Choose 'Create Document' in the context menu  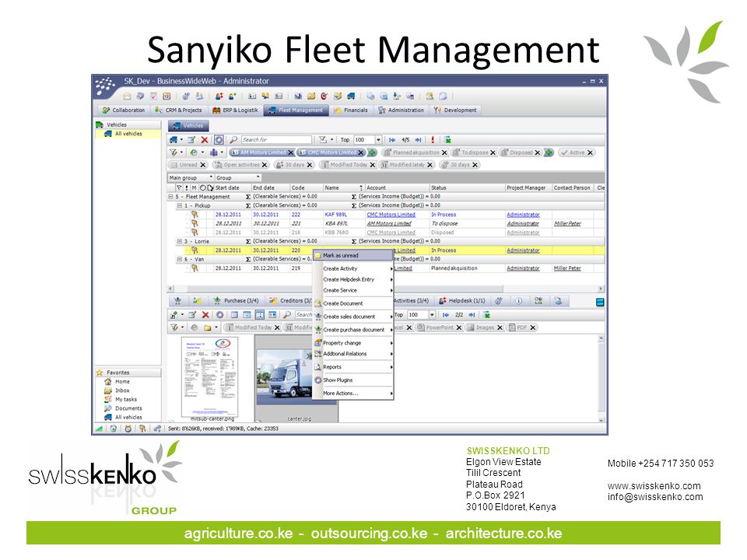tap(353, 303)
